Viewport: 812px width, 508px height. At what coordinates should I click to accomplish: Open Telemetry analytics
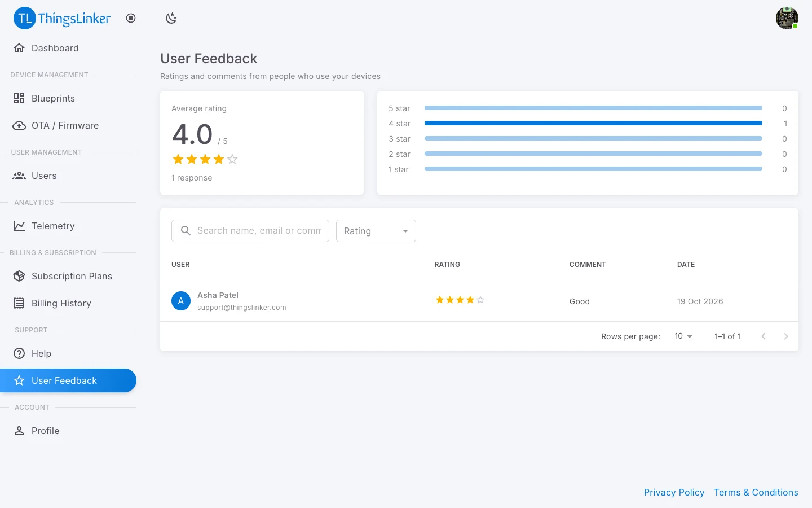coord(68,226)
